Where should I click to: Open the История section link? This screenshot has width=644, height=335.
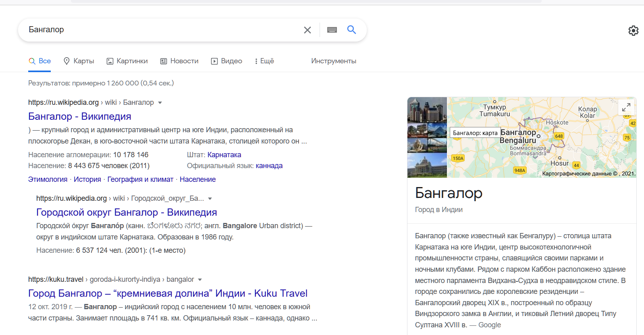click(x=87, y=179)
